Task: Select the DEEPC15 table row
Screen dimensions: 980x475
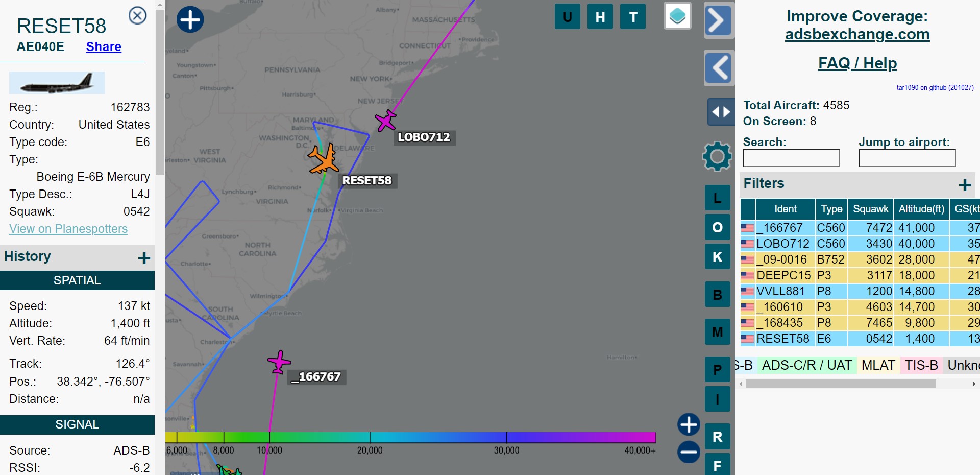Action: 860,275
